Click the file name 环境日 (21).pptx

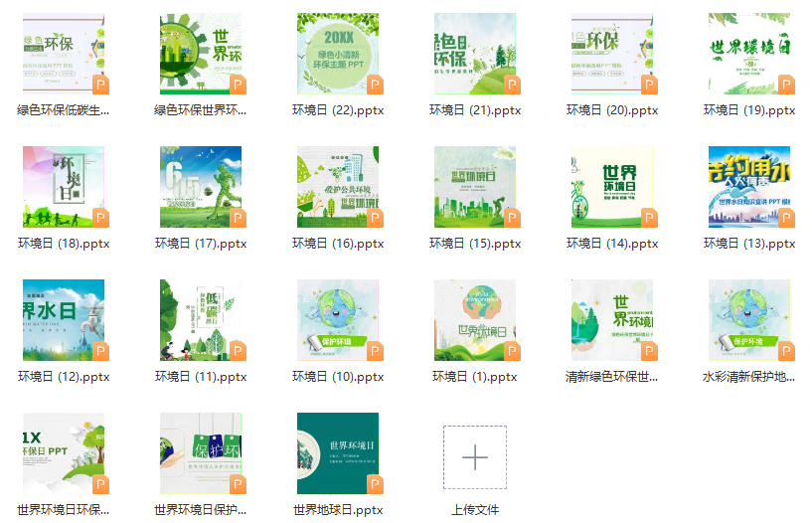pyautogui.click(x=475, y=110)
